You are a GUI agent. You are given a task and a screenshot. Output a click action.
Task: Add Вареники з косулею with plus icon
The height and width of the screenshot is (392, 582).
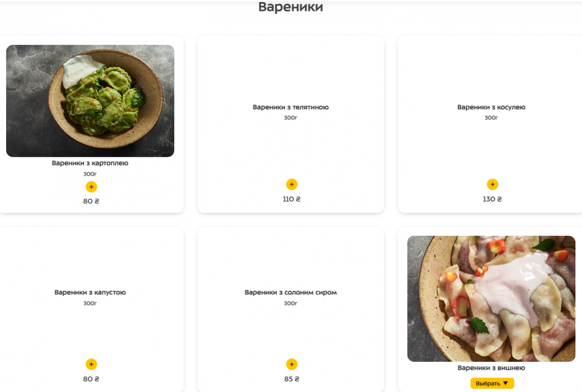(493, 184)
